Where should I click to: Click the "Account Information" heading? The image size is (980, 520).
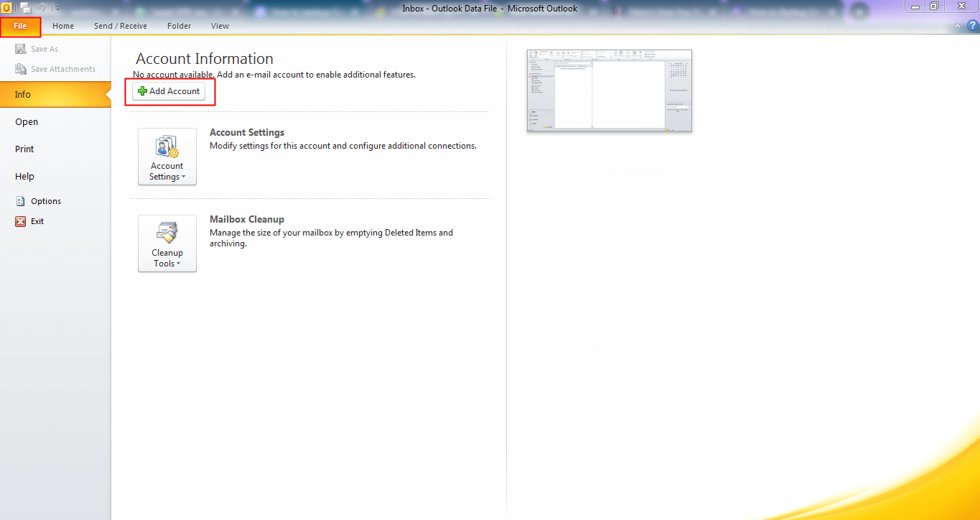(205, 59)
